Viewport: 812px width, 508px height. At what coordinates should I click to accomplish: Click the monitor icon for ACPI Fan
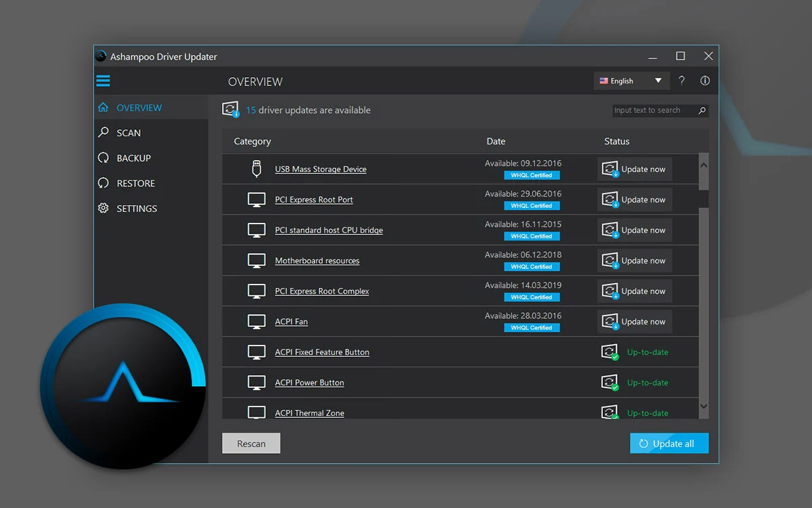tap(256, 322)
